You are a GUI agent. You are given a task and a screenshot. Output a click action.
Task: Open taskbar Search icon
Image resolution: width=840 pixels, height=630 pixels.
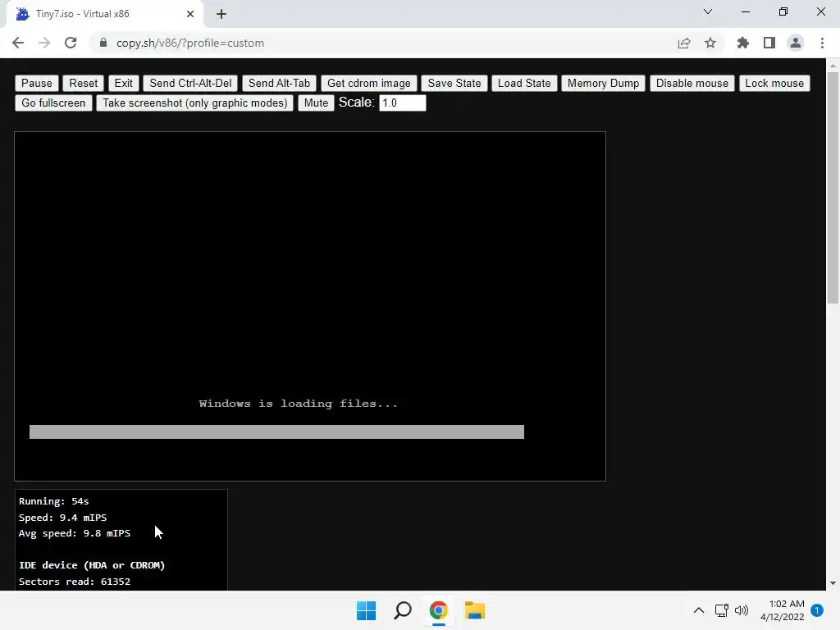(x=402, y=610)
